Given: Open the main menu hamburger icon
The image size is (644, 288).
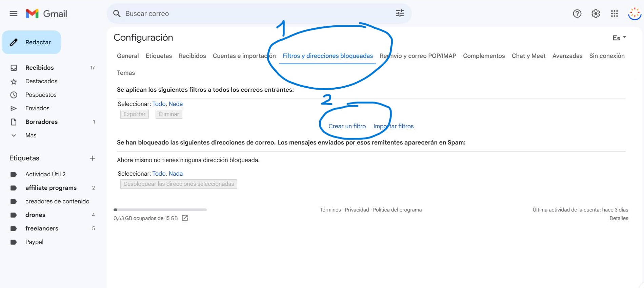Looking at the screenshot, I should click(x=14, y=14).
